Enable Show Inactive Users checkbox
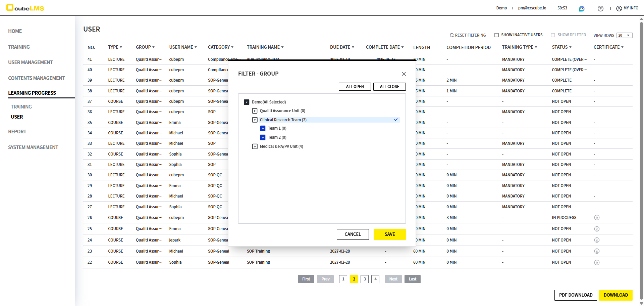The height and width of the screenshot is (306, 644). click(x=496, y=35)
